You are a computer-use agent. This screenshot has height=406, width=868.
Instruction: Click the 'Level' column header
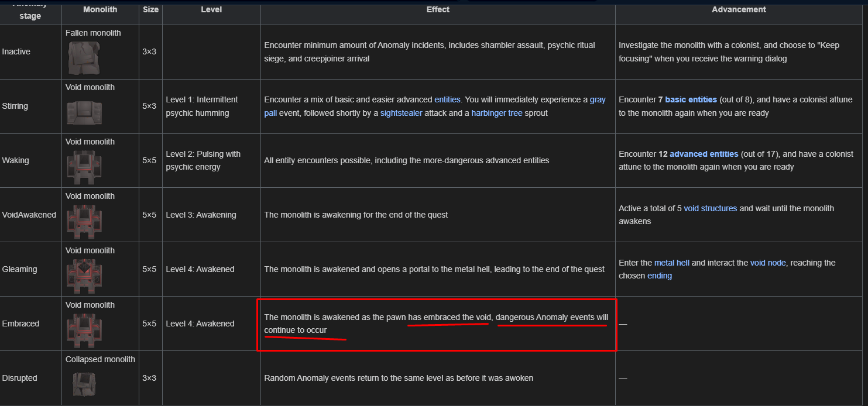click(211, 10)
